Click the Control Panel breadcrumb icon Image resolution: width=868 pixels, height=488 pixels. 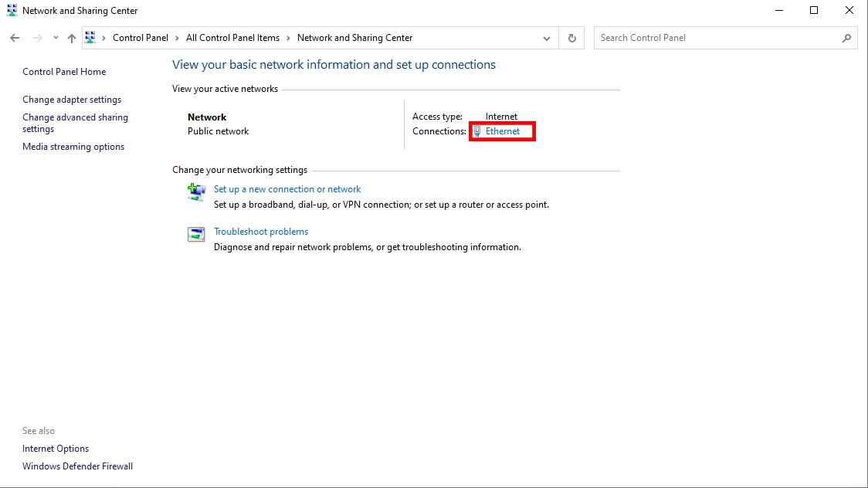pos(90,38)
